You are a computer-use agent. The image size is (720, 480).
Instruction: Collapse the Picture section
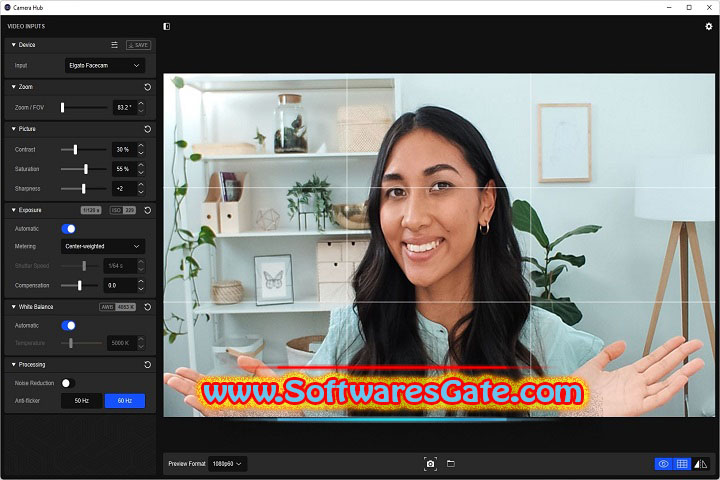click(13, 129)
